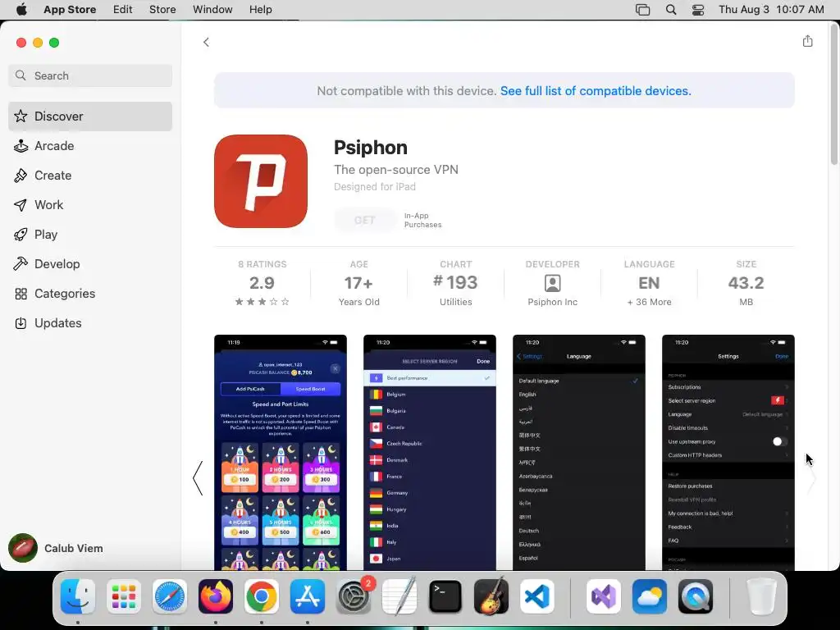Click the Play rocket icon

pos(21,234)
